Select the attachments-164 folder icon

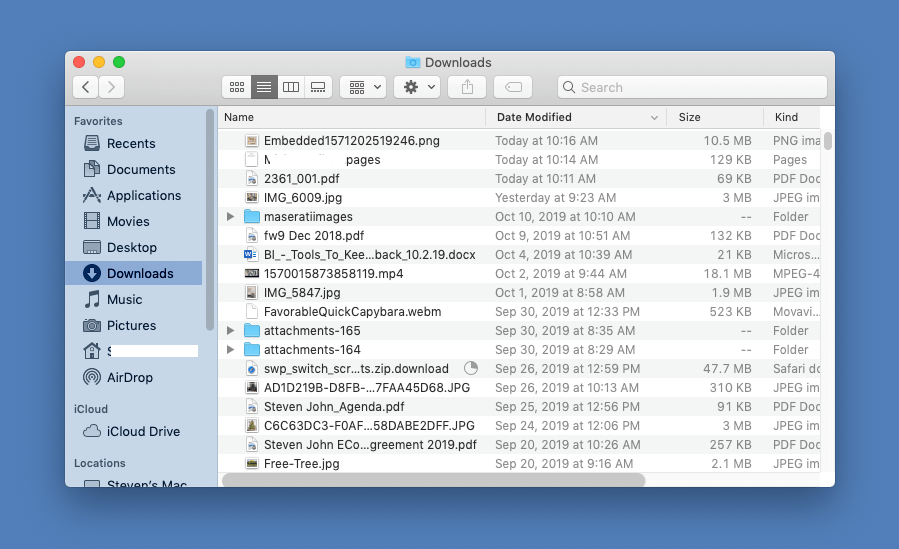pos(252,350)
